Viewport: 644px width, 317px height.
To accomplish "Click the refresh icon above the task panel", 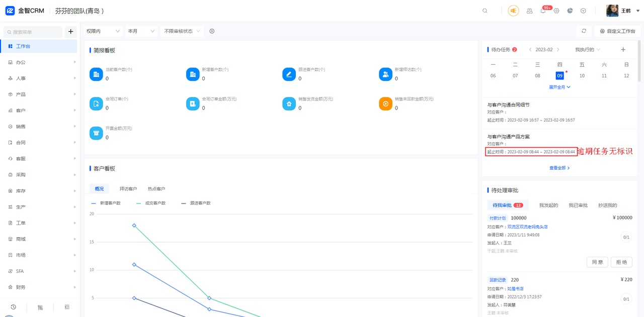I will point(584,31).
